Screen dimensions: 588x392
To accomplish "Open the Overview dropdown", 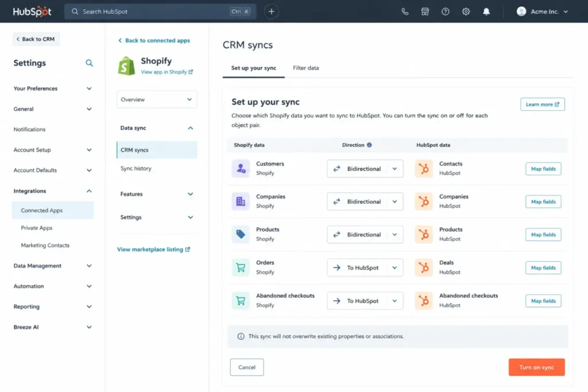I will [x=157, y=100].
